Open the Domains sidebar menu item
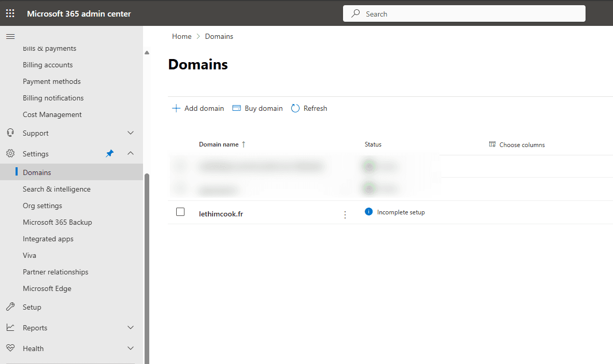The width and height of the screenshot is (613, 364). click(x=36, y=172)
